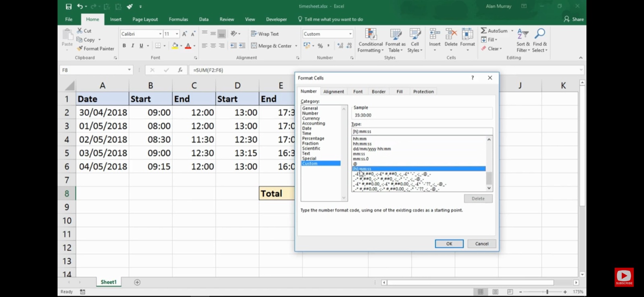Click the add new sheet plus icon
644x297 pixels.
tap(137, 283)
